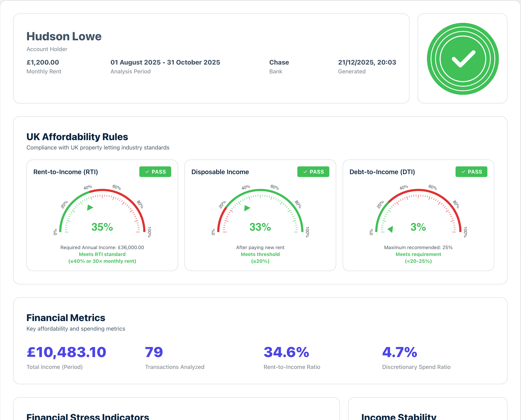Click the 34.6% Rent-to-Income Ratio metric

(286, 352)
